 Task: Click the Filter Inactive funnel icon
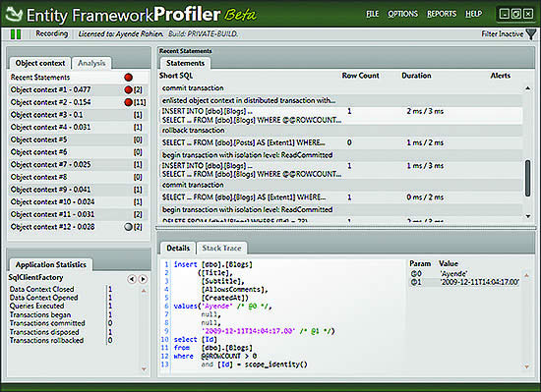531,34
